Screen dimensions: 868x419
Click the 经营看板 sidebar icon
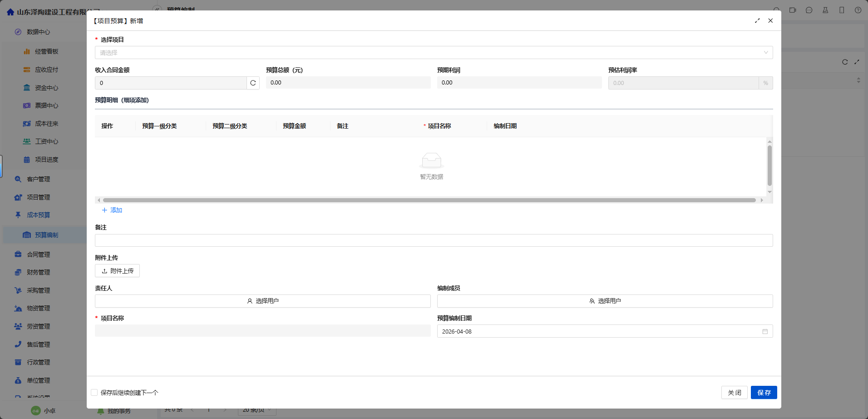pos(27,52)
